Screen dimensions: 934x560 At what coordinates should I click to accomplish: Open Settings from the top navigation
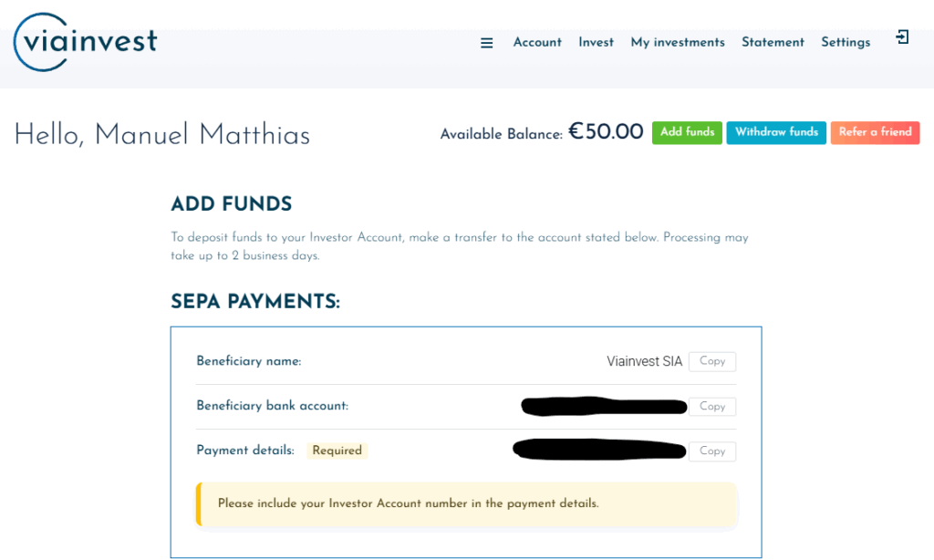point(846,43)
